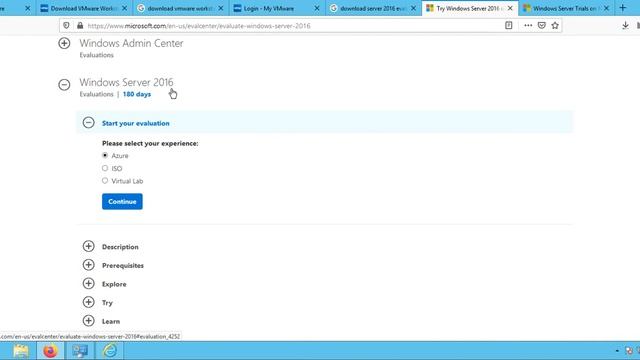Open the Downloads arrow icon
Screen dimensions: 640x360
[625, 25]
